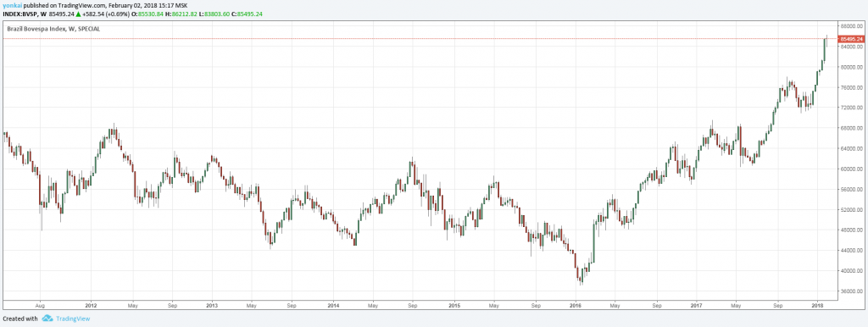Click the 2012 time axis label
The width and height of the screenshot is (868, 327).
[x=92, y=305]
